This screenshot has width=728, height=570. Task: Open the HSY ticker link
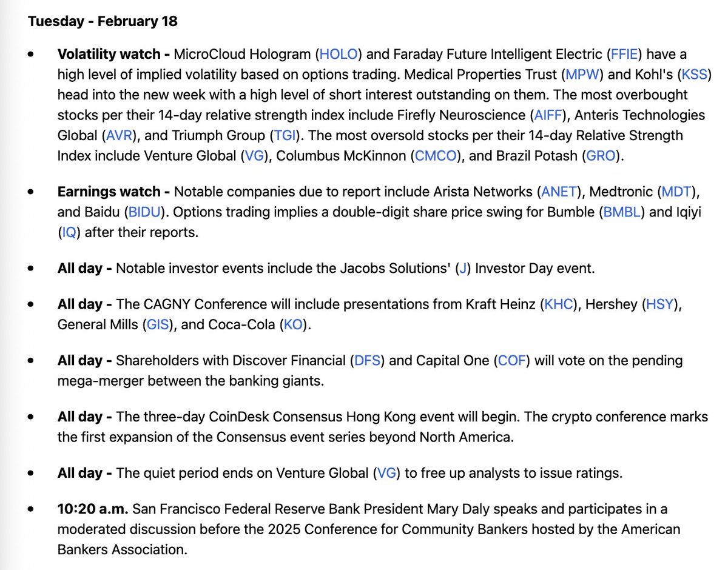coord(660,304)
